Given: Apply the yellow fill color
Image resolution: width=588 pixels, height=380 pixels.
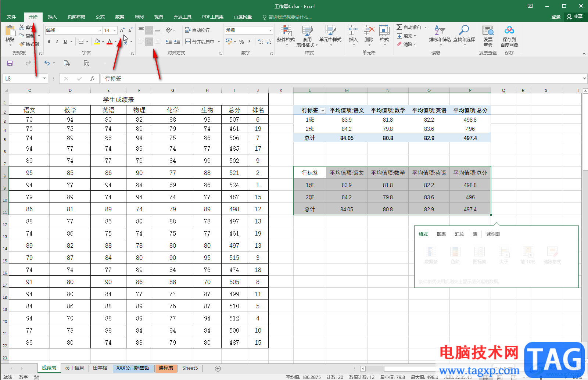Looking at the screenshot, I should click(97, 42).
